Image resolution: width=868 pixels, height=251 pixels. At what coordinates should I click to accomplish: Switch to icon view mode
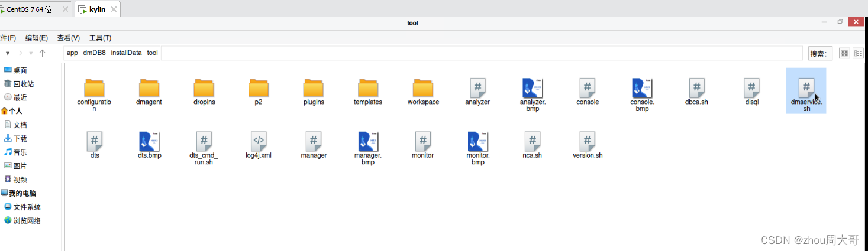pyautogui.click(x=844, y=53)
